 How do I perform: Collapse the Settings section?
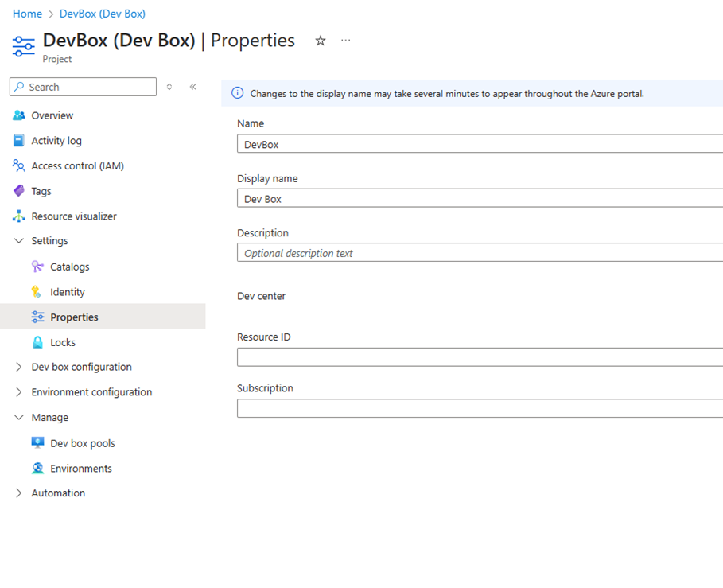(19, 241)
